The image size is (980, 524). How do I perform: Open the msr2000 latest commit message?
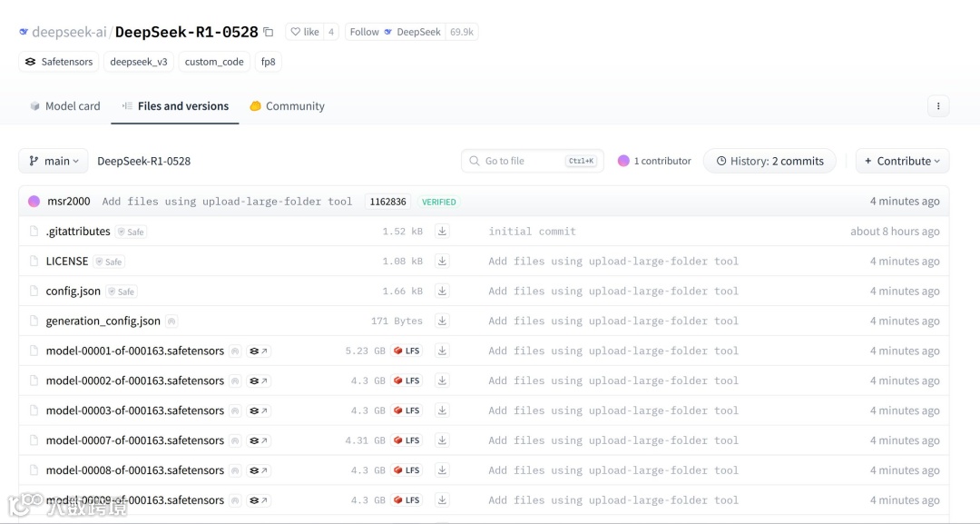227,202
